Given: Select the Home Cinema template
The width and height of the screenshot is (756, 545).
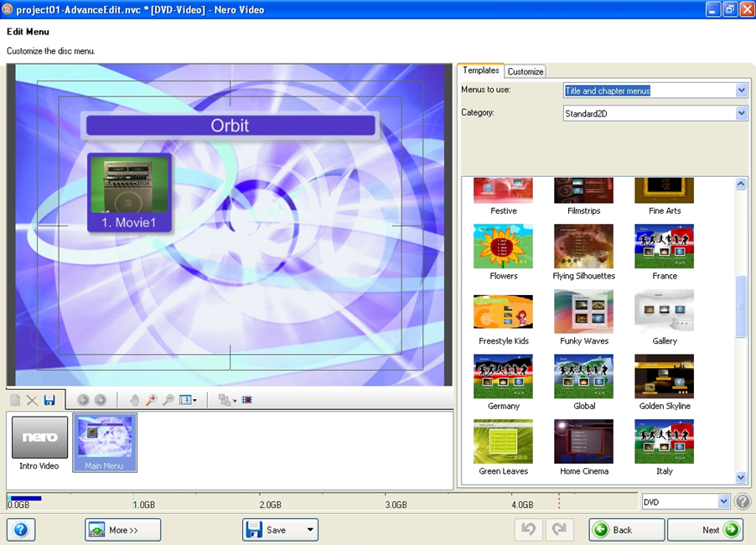Looking at the screenshot, I should [x=584, y=448].
